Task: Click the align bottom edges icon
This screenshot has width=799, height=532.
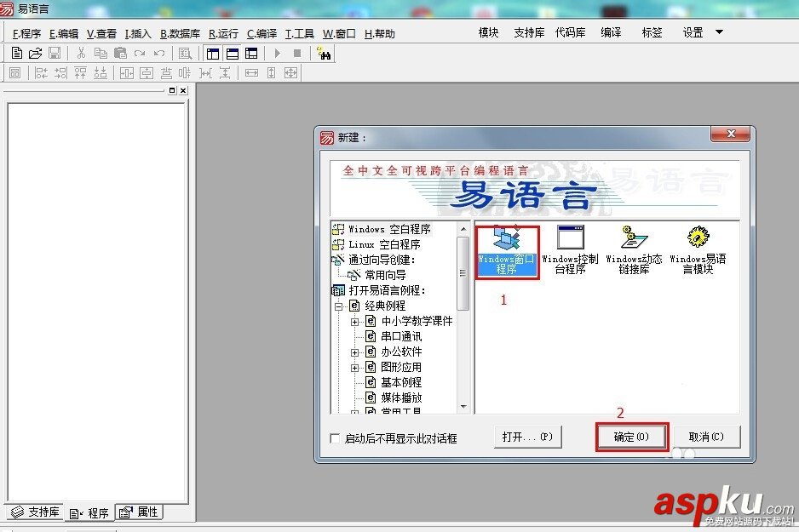Action: 101,73
